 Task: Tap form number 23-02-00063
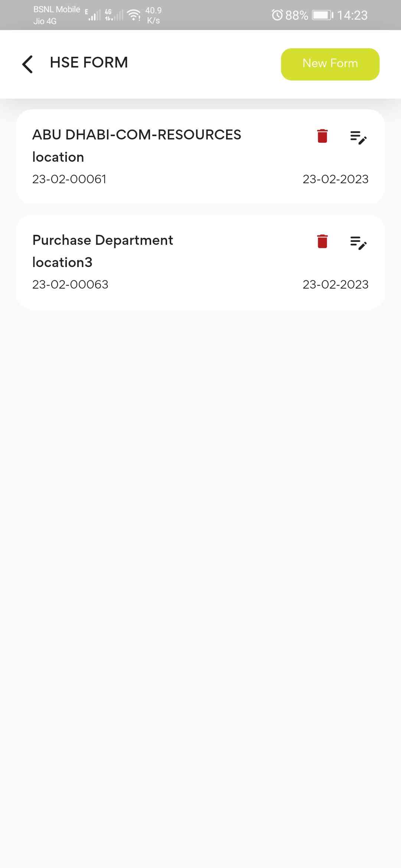[70, 285]
